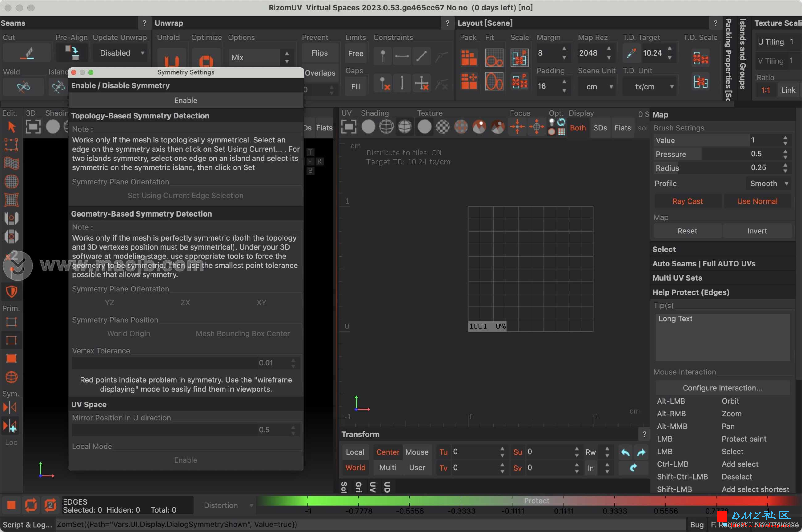
Task: Open the Packing Properties vertical tab
Action: click(x=728, y=60)
